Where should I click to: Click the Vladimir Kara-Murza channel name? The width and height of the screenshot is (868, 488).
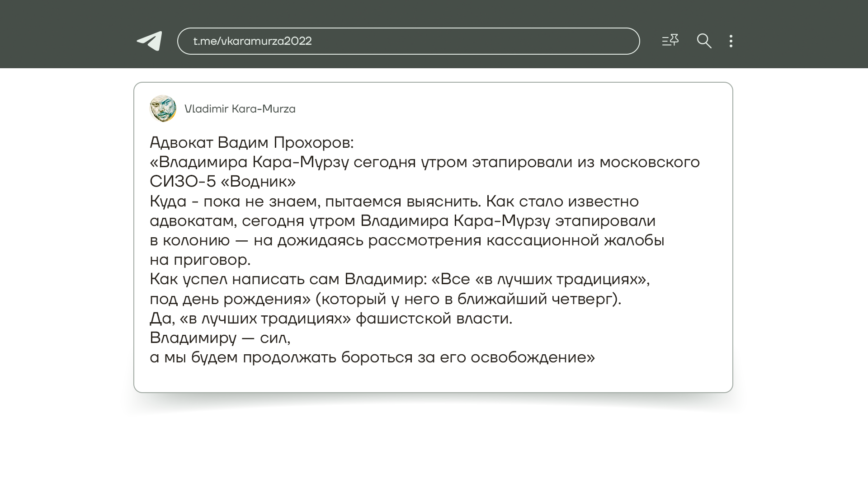click(240, 109)
